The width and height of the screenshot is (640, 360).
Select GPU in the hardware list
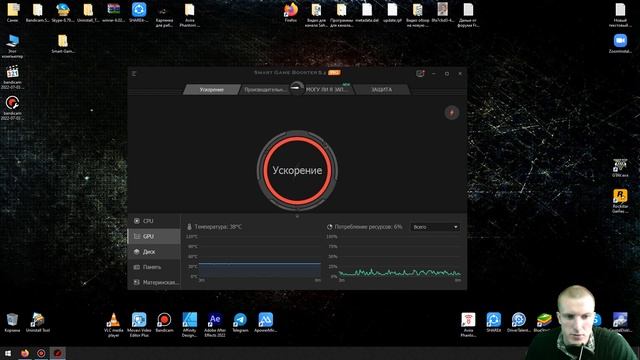(x=154, y=236)
